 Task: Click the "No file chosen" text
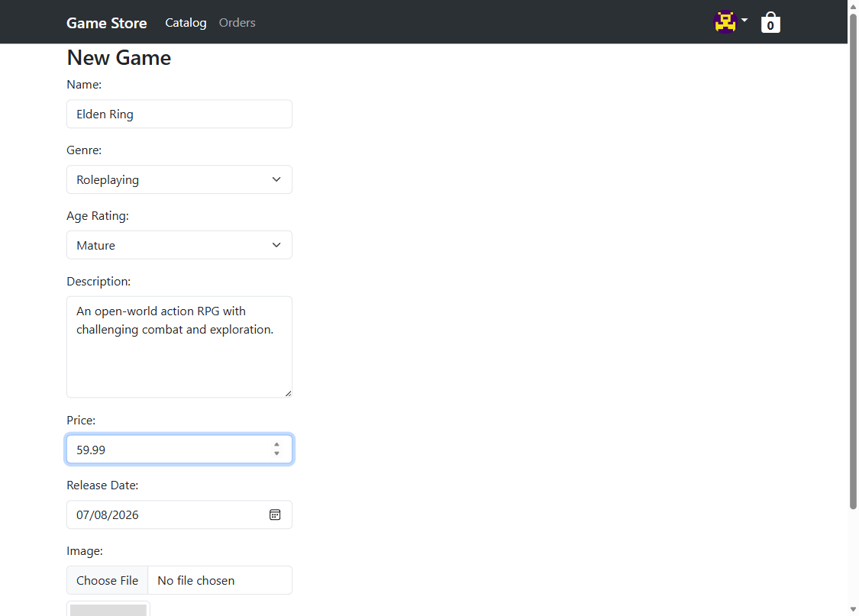click(x=196, y=580)
